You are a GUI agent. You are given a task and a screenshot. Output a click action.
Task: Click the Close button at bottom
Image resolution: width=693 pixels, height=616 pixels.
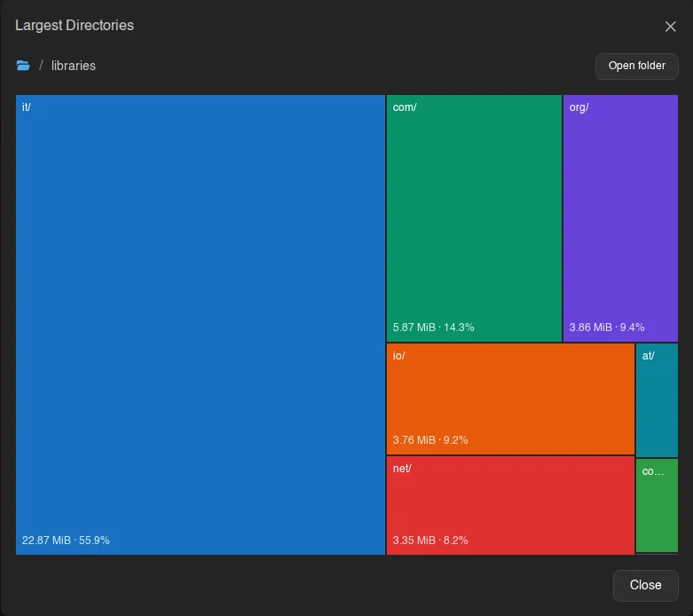pos(645,585)
